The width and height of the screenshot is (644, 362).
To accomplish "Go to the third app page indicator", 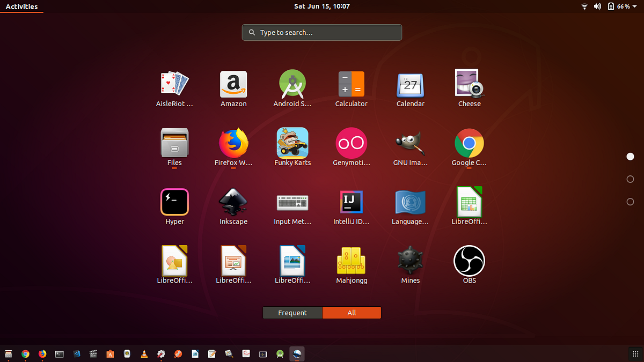I will pyautogui.click(x=631, y=202).
